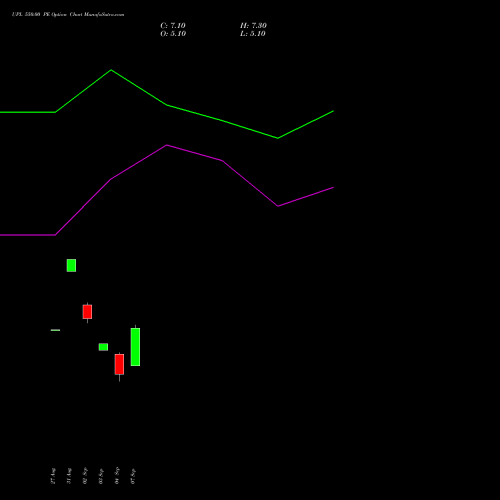The width and height of the screenshot is (500, 500).
Task: Click the red candle for 04 Sep
Action: pyautogui.click(x=119, y=364)
